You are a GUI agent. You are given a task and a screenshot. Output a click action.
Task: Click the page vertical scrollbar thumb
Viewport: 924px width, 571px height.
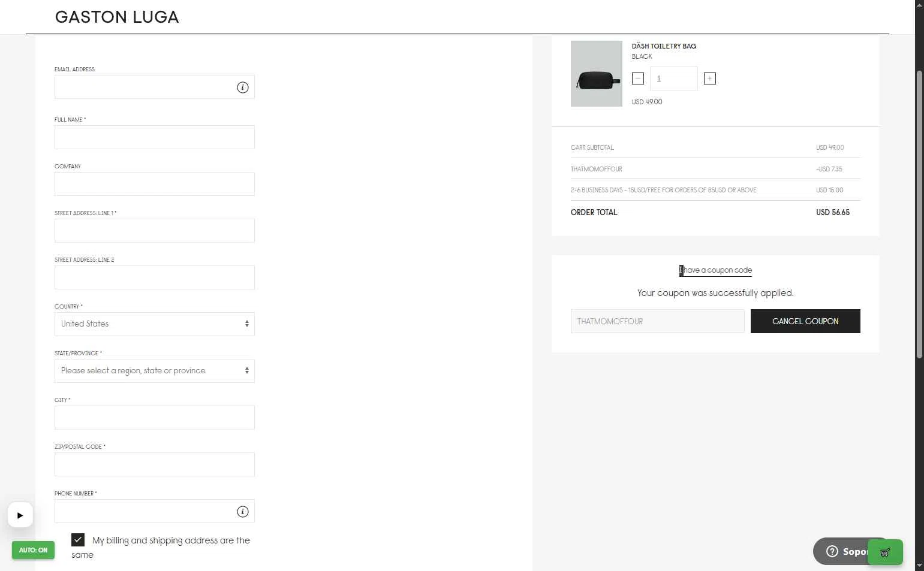click(919, 214)
